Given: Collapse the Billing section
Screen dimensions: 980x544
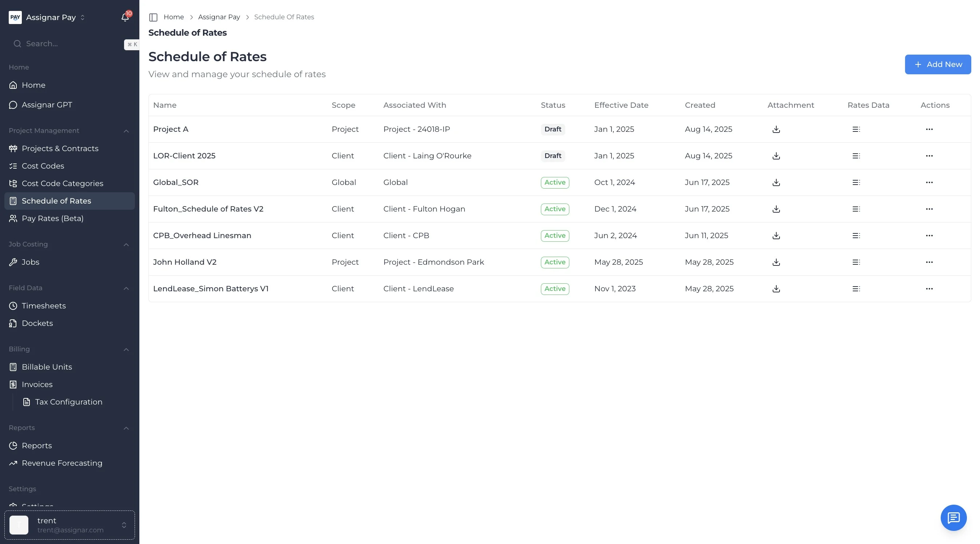Looking at the screenshot, I should click(126, 350).
